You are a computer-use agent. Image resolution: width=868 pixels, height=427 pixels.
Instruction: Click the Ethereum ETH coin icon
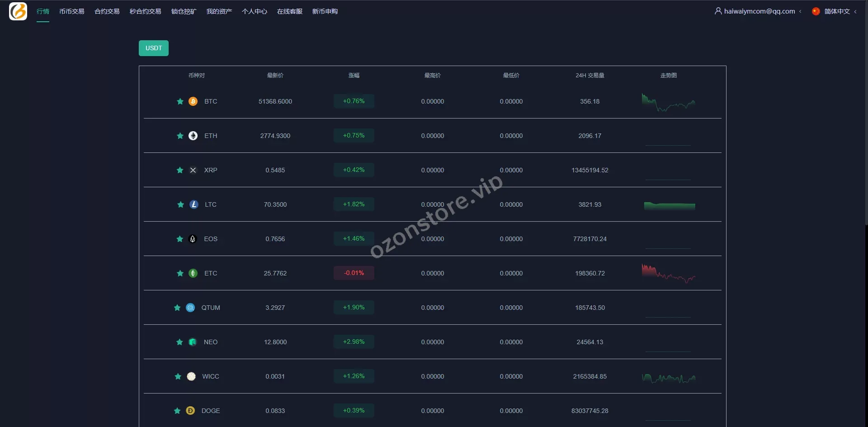[193, 136]
